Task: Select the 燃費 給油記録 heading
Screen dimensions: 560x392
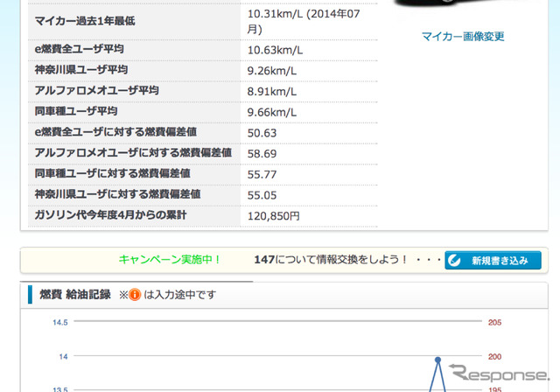Action: click(x=75, y=295)
